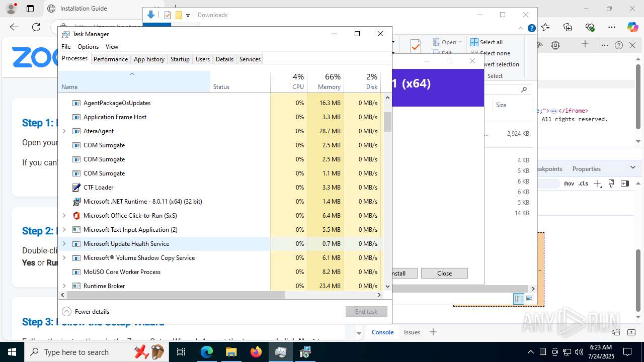Screen dimensions: 644x362
Task: Expand the Microsoft Office Click-to-Run group
Action: 64,216
